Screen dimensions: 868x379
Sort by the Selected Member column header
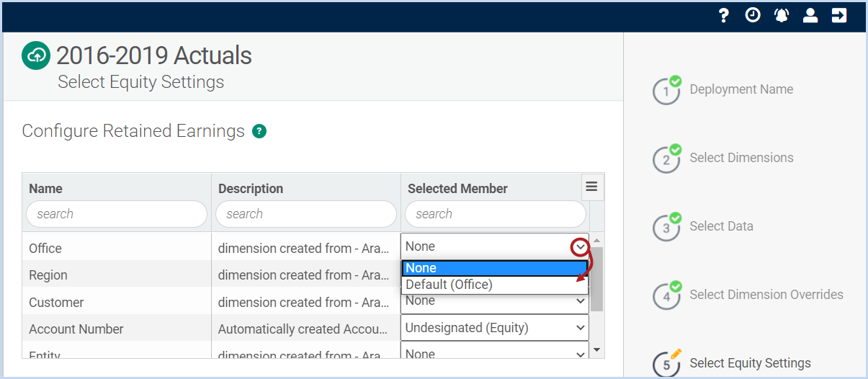(457, 188)
